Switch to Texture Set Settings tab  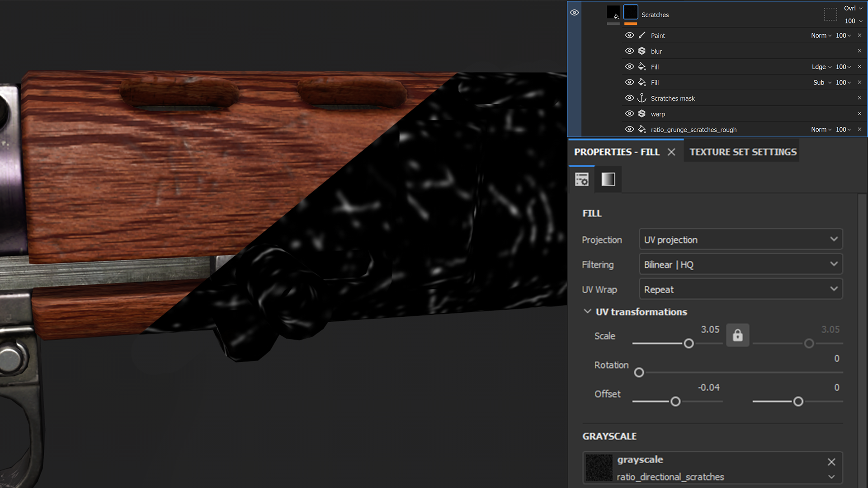(x=743, y=152)
